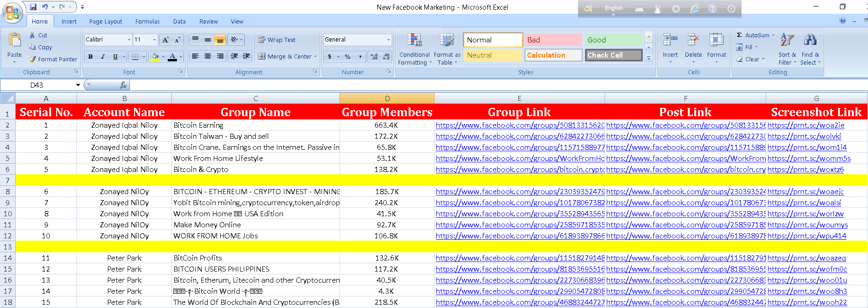Toggle Italic formatting
The height and width of the screenshot is (308, 868).
(x=103, y=57)
